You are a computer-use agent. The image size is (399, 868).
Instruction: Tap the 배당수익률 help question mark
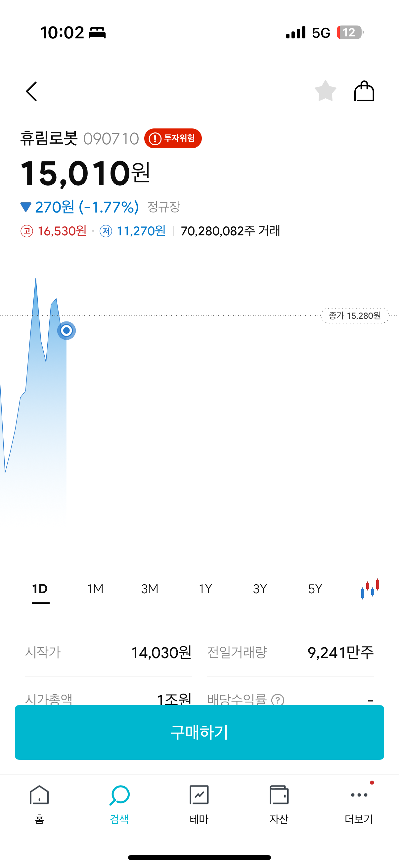tap(278, 700)
